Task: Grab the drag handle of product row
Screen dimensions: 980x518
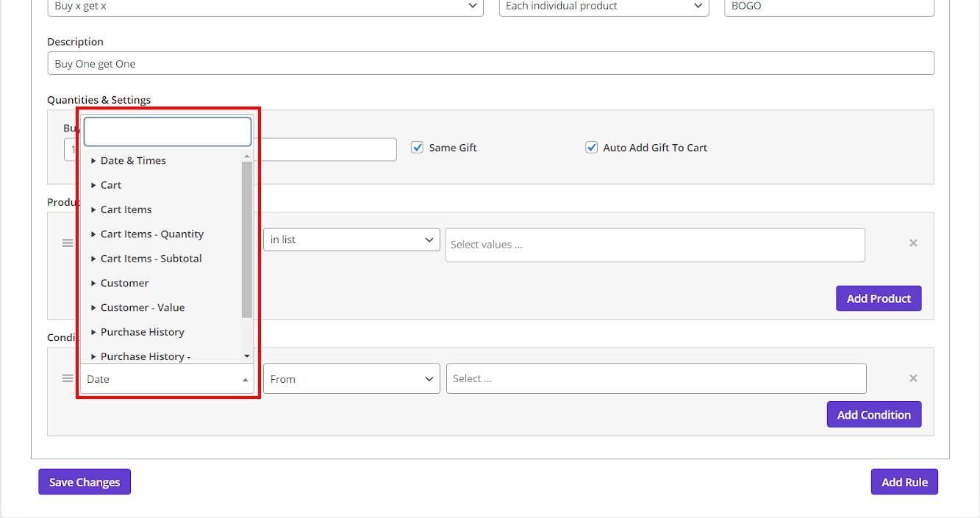Action: [x=68, y=243]
